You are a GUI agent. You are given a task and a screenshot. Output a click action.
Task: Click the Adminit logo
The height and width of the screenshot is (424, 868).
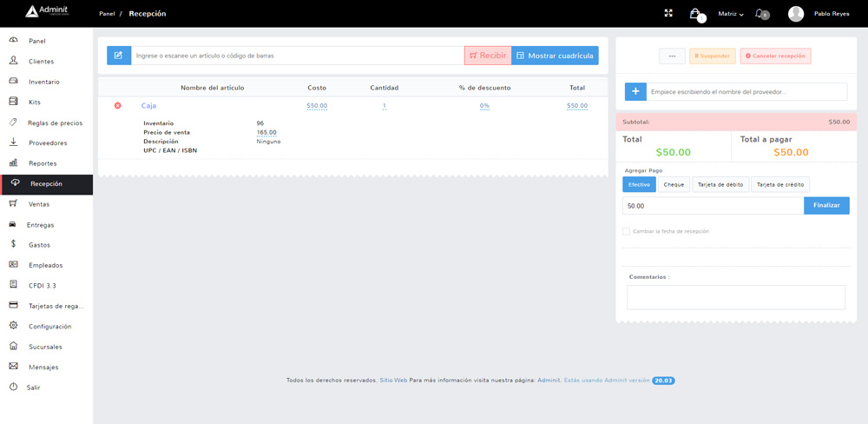(x=48, y=12)
